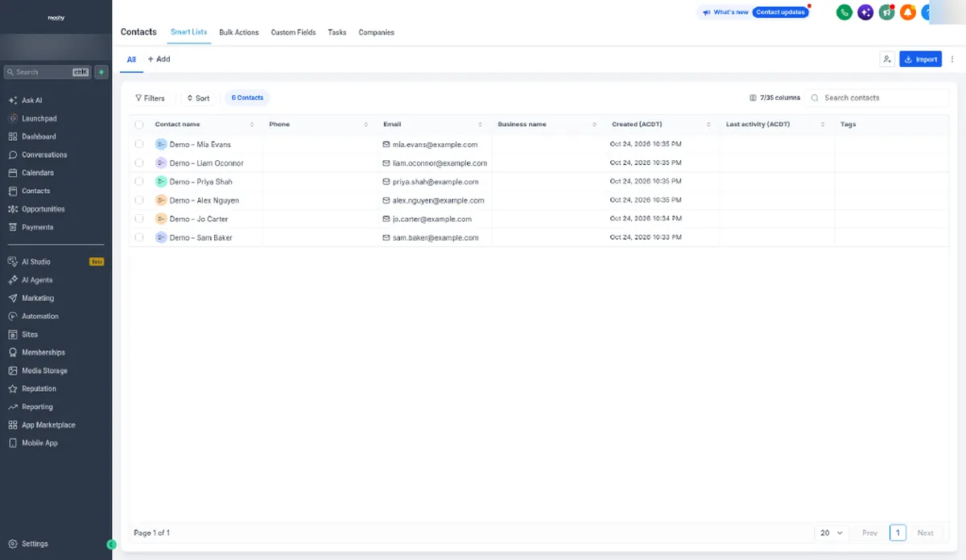Switch to Custom Fields tab
This screenshot has height=560, width=966.
point(293,32)
